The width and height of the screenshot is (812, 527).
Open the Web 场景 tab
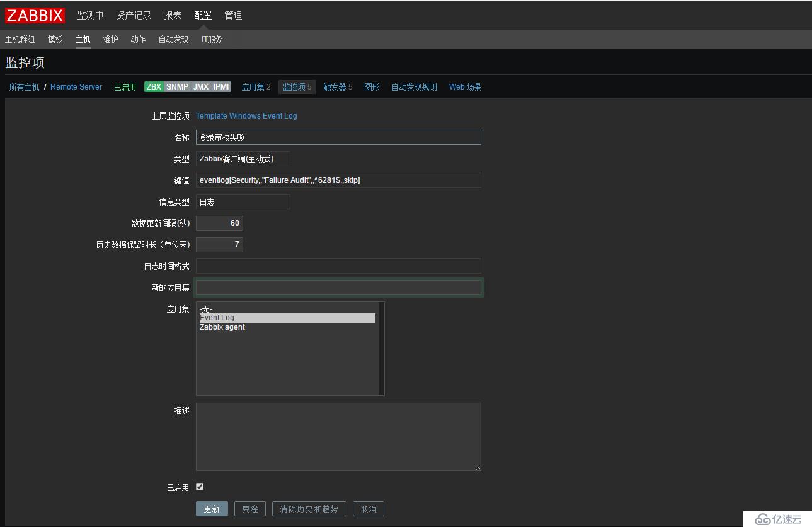(x=465, y=87)
